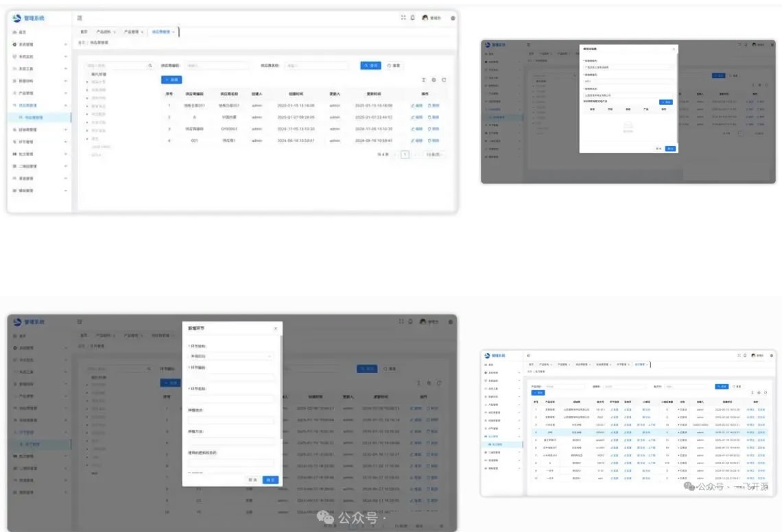The width and height of the screenshot is (782, 532).
Task: Click the blue confirm button in 新增环节 dialog
Action: click(x=270, y=481)
